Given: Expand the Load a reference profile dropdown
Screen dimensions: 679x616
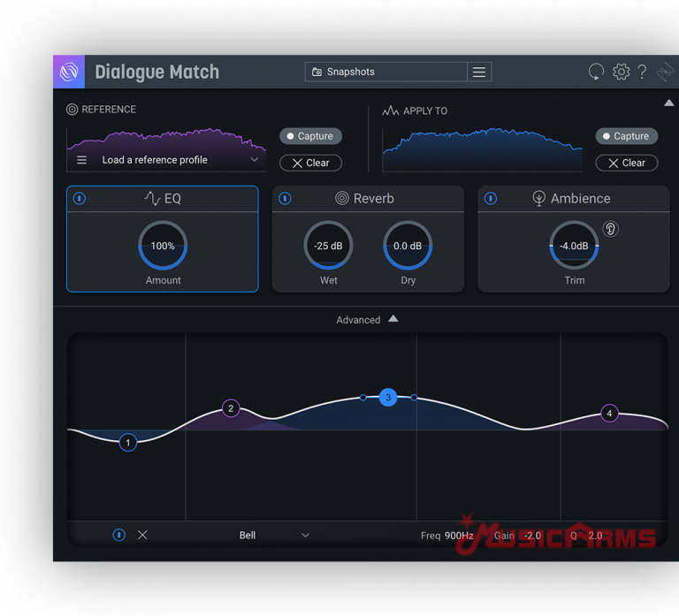Looking at the screenshot, I should [255, 160].
